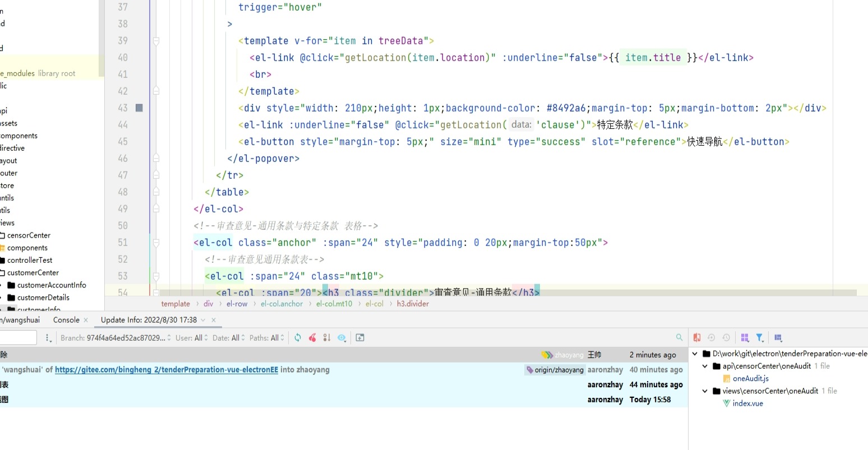Click the template breadcrumb
This screenshot has height=450, width=868.
click(x=176, y=304)
